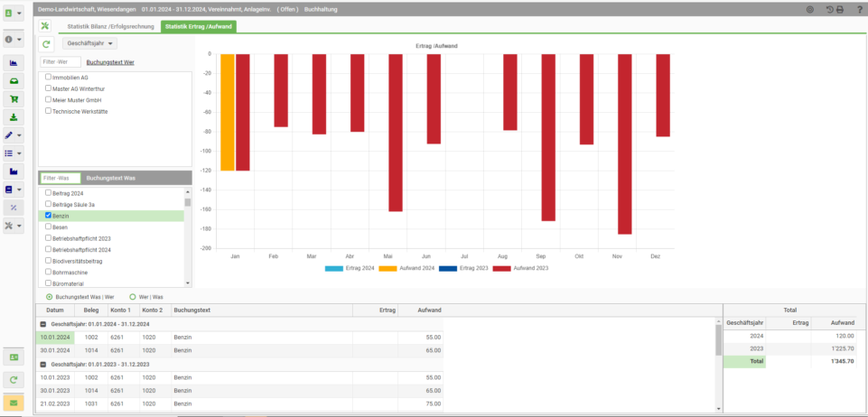
Task: Open the dropdown arrow beside the list icon
Action: click(19, 153)
